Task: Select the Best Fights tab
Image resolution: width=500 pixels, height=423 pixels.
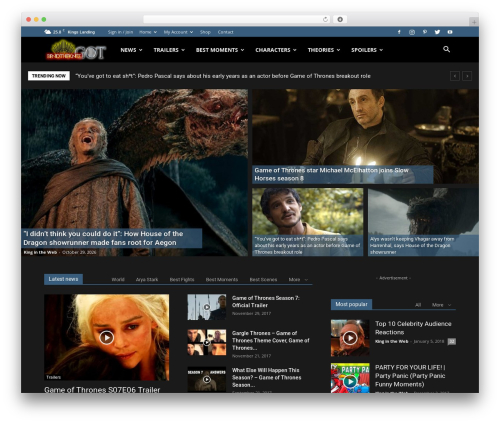Action: pos(182,280)
